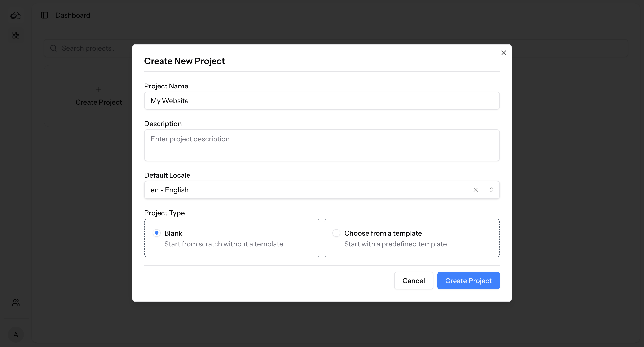The width and height of the screenshot is (644, 347).
Task: Click the cloud logo in the sidebar
Action: [x=16, y=15]
